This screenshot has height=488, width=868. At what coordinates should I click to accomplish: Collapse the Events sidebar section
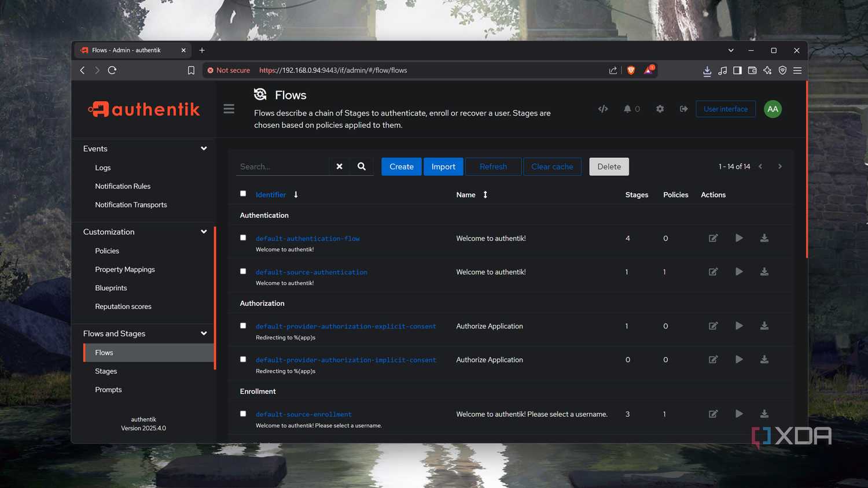pyautogui.click(x=204, y=149)
